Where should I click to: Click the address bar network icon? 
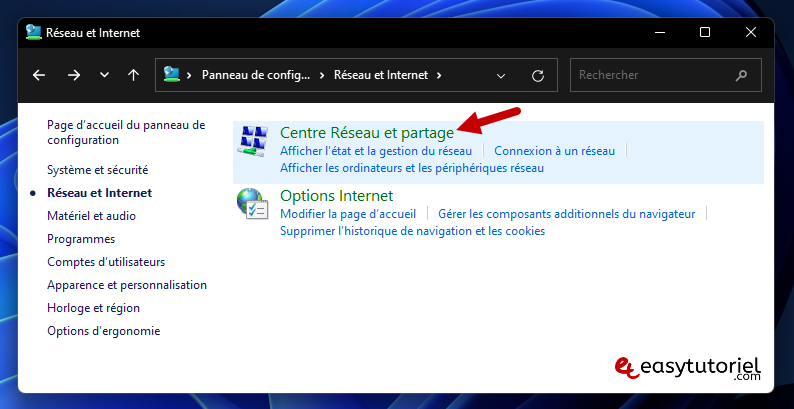(171, 75)
